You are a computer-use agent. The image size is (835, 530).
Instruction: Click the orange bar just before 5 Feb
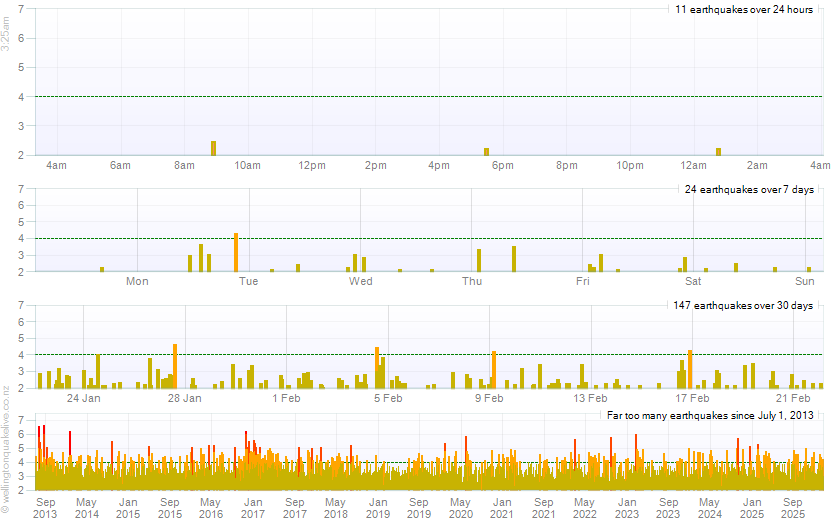click(x=377, y=368)
